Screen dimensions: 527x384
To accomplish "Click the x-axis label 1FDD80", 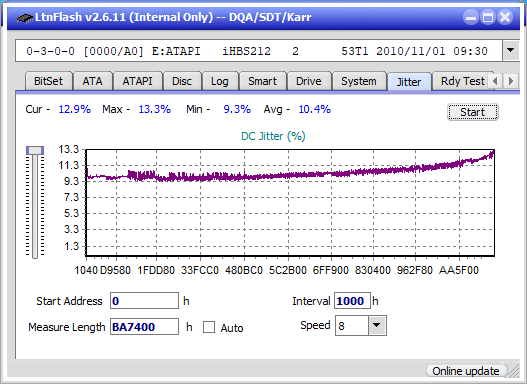I will coord(156,270).
